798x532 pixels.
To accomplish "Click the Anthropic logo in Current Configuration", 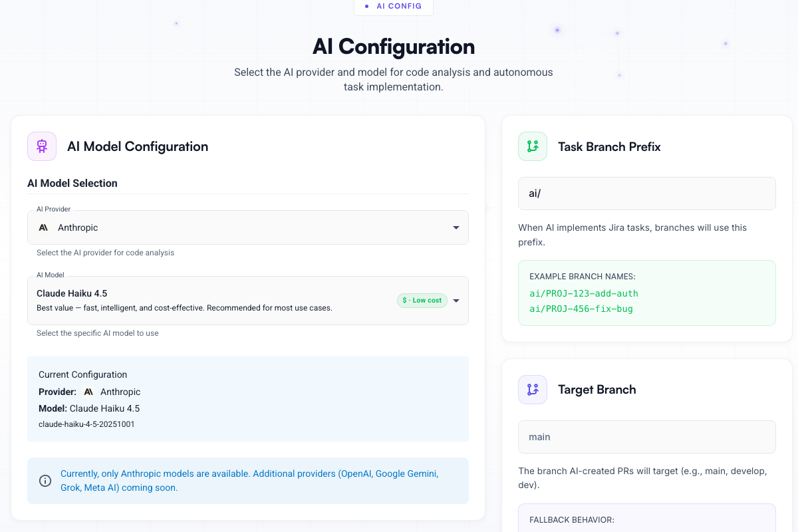I will pyautogui.click(x=89, y=392).
